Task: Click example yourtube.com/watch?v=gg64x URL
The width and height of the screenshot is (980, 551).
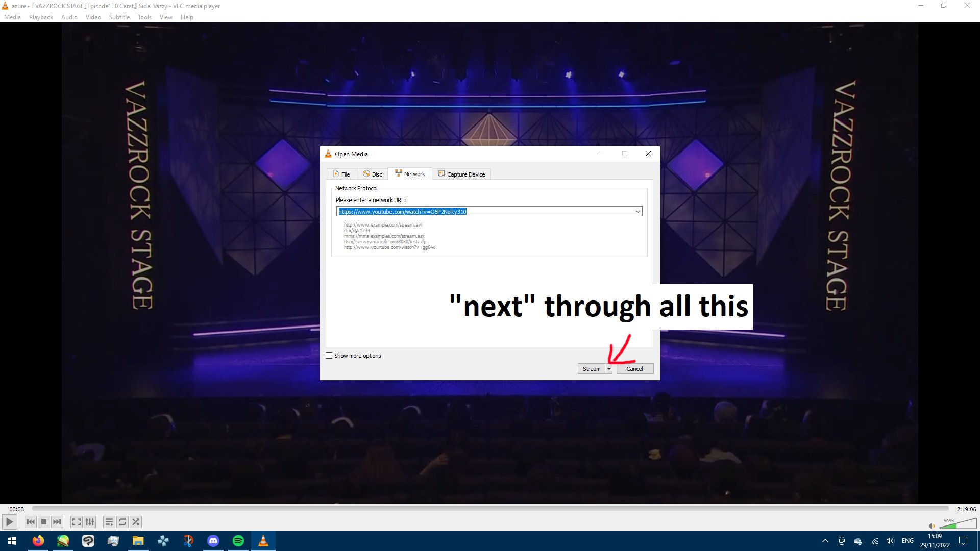Action: click(x=389, y=247)
